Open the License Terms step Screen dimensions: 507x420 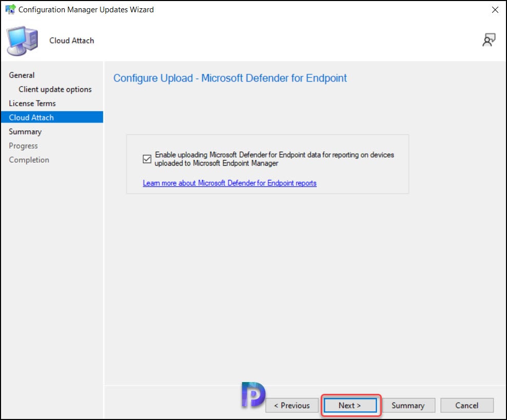coord(32,104)
